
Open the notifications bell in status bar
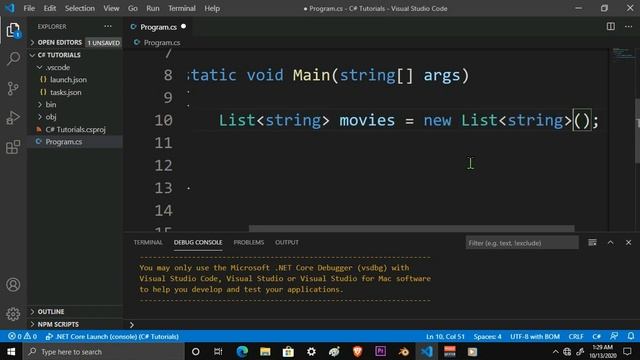coord(631,336)
